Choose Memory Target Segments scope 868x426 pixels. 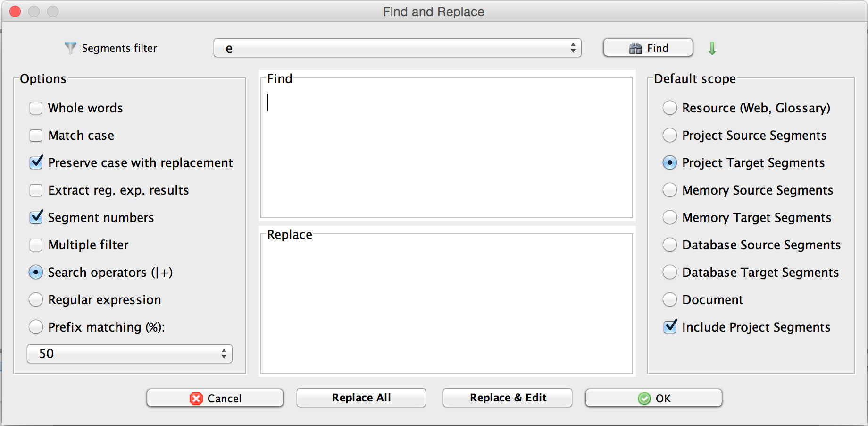click(x=669, y=218)
